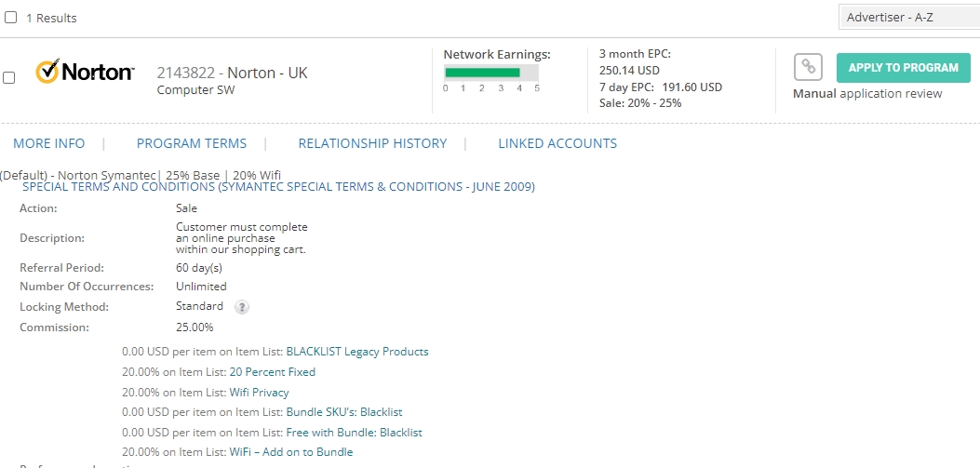Click the Referral Period 60 day(s) value
Screen dimensions: 980x468
coord(199,267)
